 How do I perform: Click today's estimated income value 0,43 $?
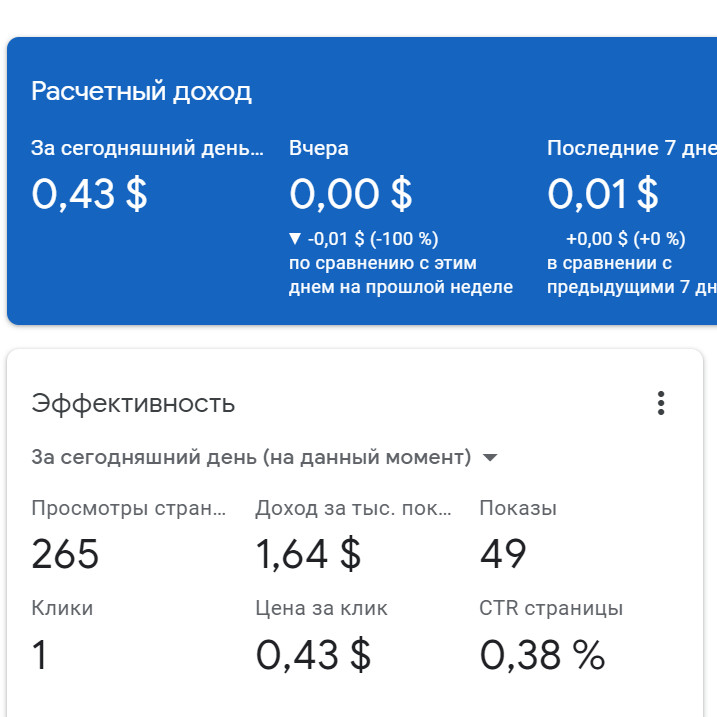coord(90,194)
